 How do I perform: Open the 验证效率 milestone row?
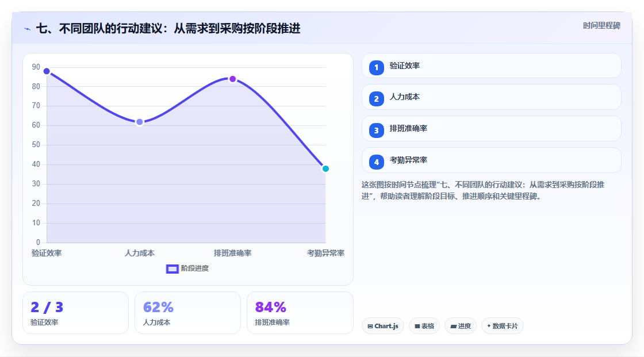[491, 66]
